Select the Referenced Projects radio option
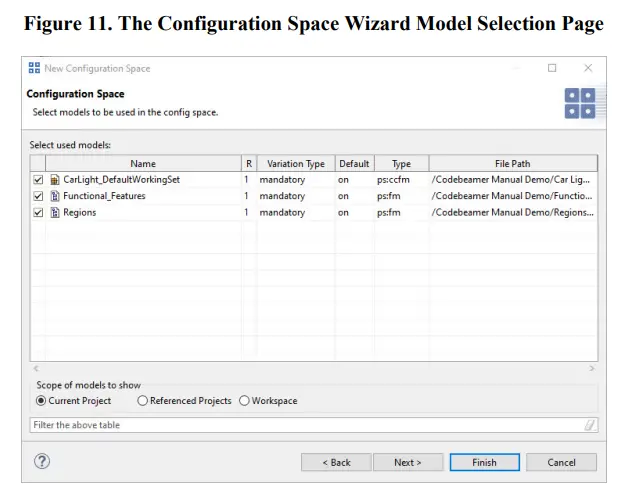The image size is (620, 489). 142,401
